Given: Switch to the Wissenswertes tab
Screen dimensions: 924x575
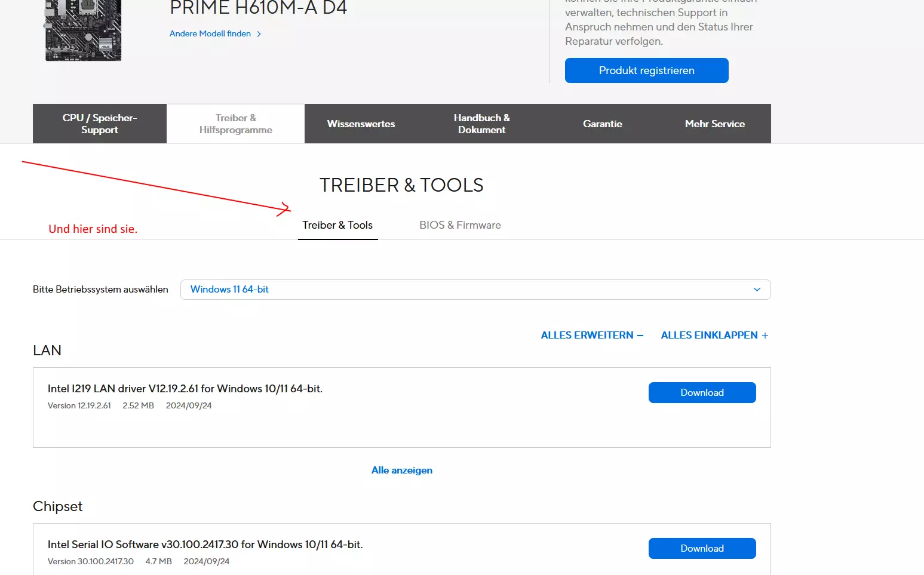Looking at the screenshot, I should [361, 124].
